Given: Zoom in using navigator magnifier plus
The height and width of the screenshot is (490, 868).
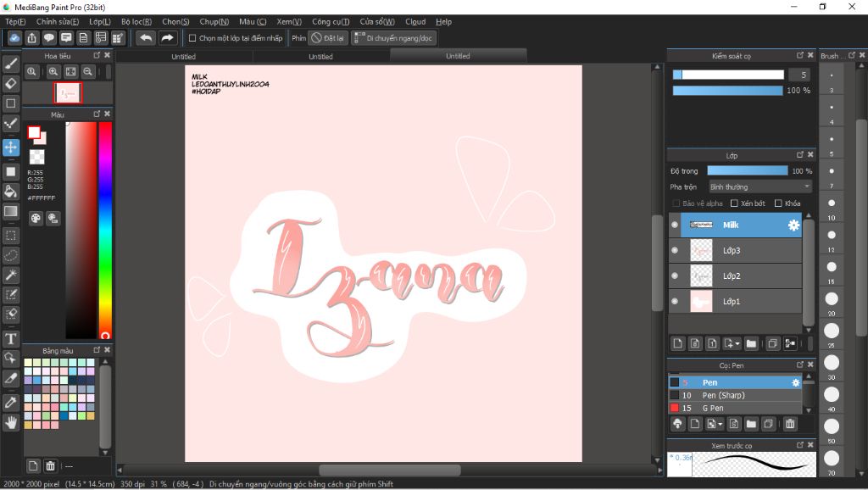Looking at the screenshot, I should pyautogui.click(x=53, y=71).
